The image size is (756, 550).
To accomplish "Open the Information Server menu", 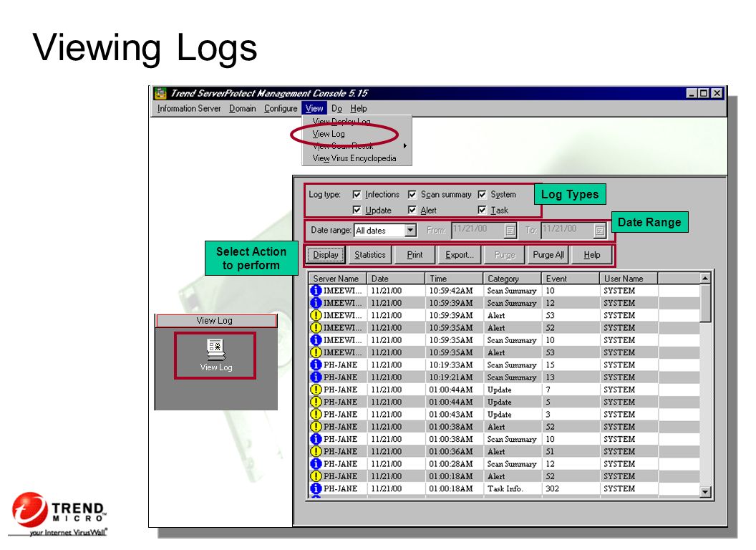I will [189, 109].
